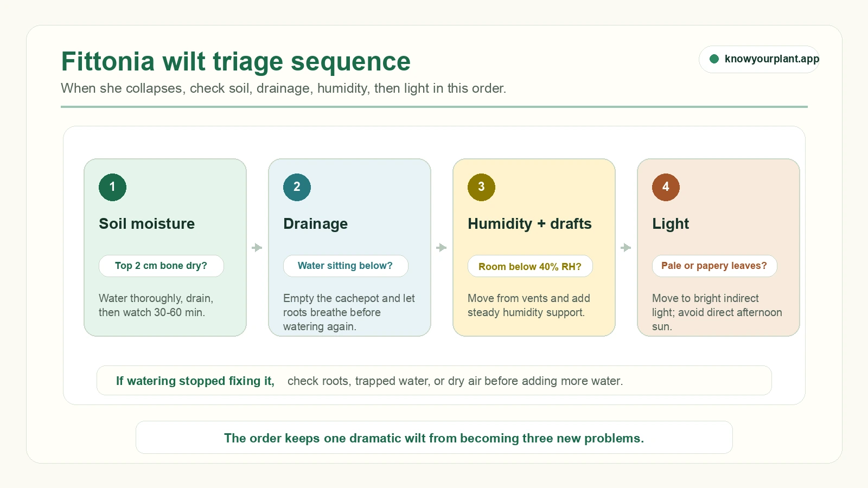This screenshot has height=488, width=868.
Task: Click the bottom takeaway banner text
Action: [x=434, y=438]
